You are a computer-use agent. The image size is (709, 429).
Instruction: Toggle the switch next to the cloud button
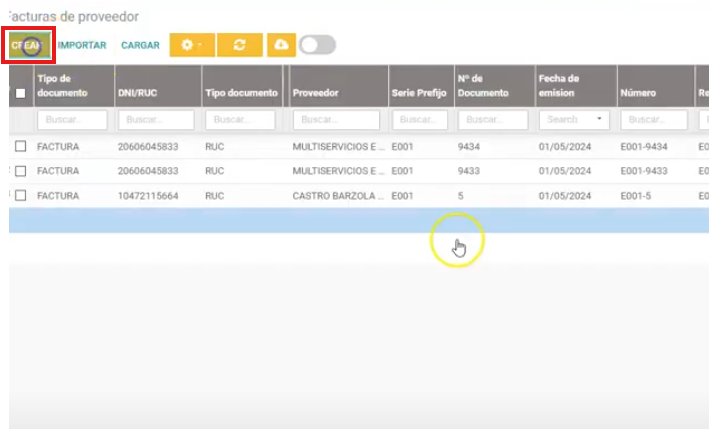point(317,45)
